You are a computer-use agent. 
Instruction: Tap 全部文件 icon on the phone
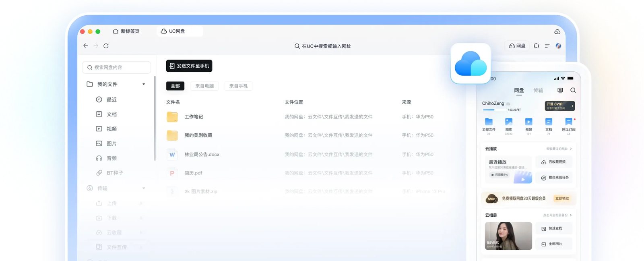[x=489, y=122]
